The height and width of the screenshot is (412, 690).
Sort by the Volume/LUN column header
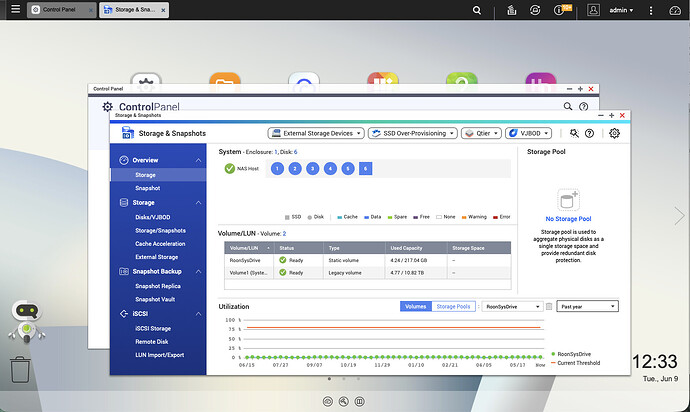click(249, 248)
